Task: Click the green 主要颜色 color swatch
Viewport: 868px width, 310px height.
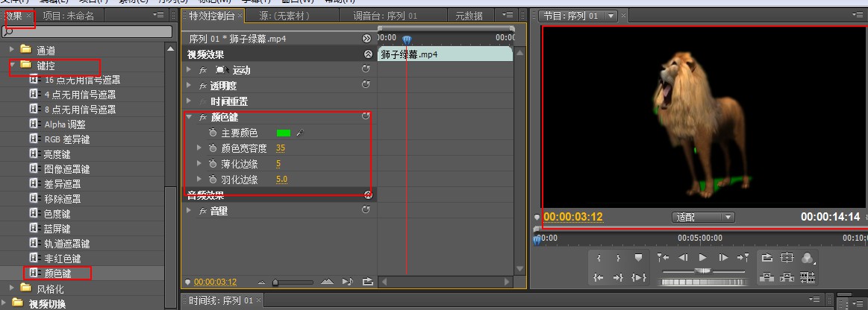Action: coord(284,133)
